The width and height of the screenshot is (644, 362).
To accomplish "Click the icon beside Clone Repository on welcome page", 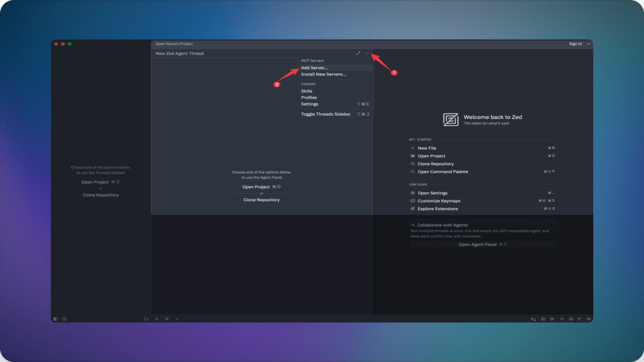I will click(x=413, y=164).
